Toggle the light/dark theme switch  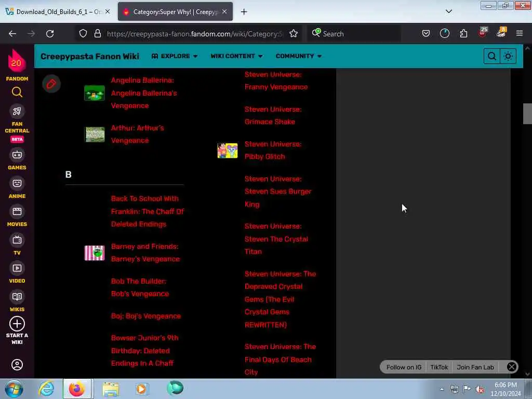click(508, 56)
